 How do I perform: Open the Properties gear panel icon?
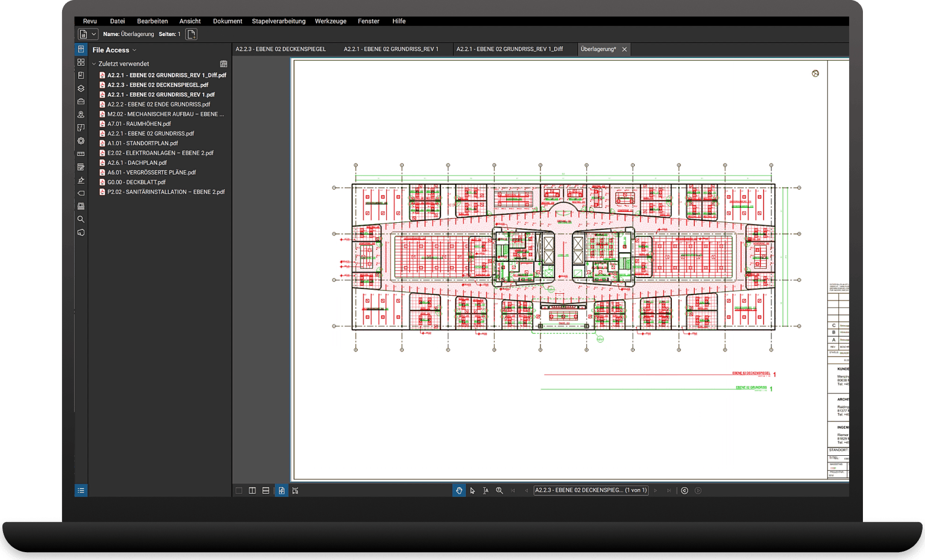[81, 141]
